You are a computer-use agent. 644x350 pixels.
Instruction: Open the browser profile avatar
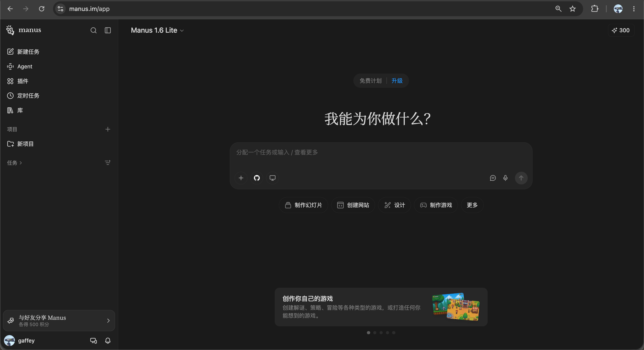point(618,9)
